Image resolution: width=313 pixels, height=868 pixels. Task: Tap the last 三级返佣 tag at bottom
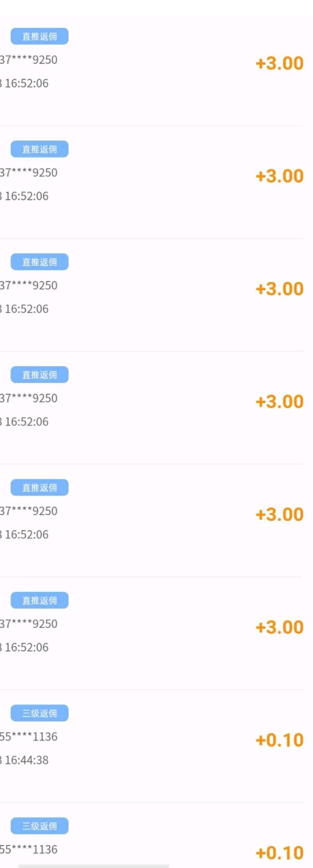pyautogui.click(x=39, y=826)
